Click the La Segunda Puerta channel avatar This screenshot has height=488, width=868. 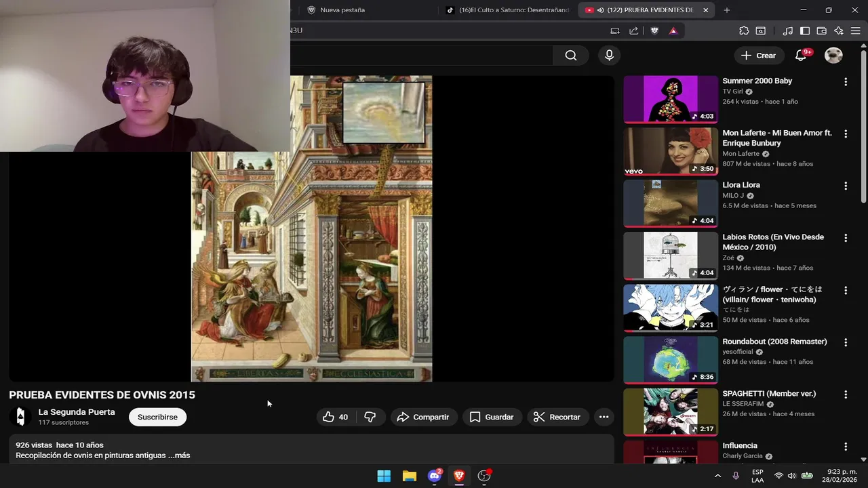coord(21,416)
